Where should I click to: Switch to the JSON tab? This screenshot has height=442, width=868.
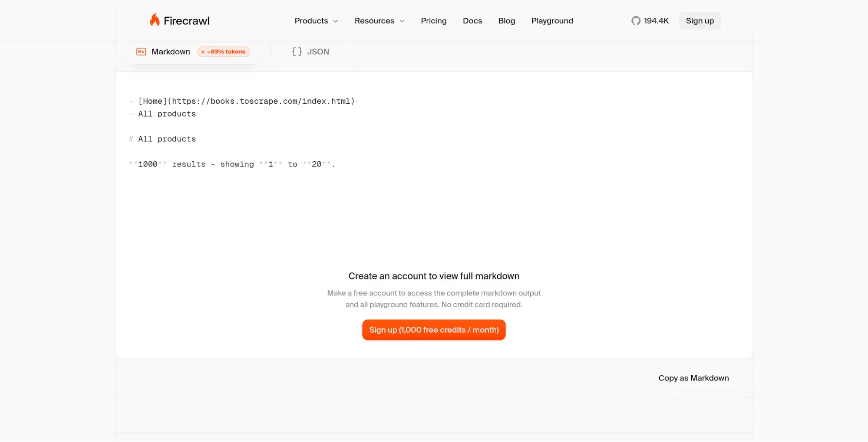(x=311, y=52)
